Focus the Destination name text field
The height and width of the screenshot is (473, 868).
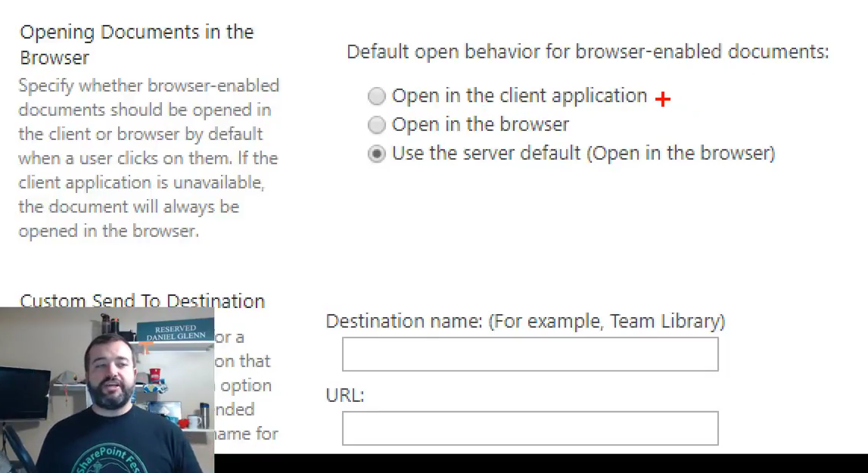coord(530,354)
